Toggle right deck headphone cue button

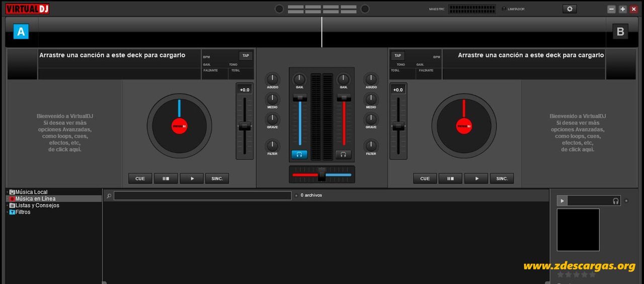point(344,154)
